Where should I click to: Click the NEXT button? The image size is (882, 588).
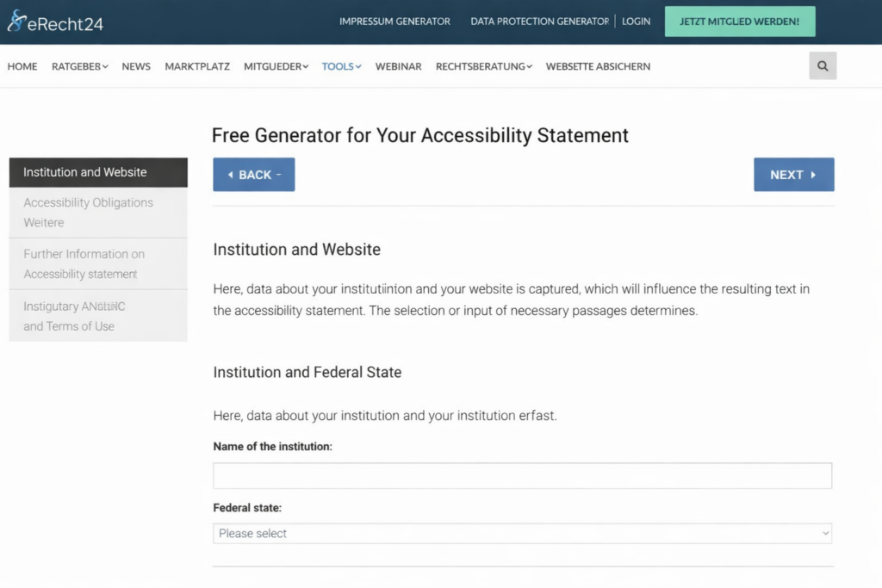pyautogui.click(x=793, y=174)
